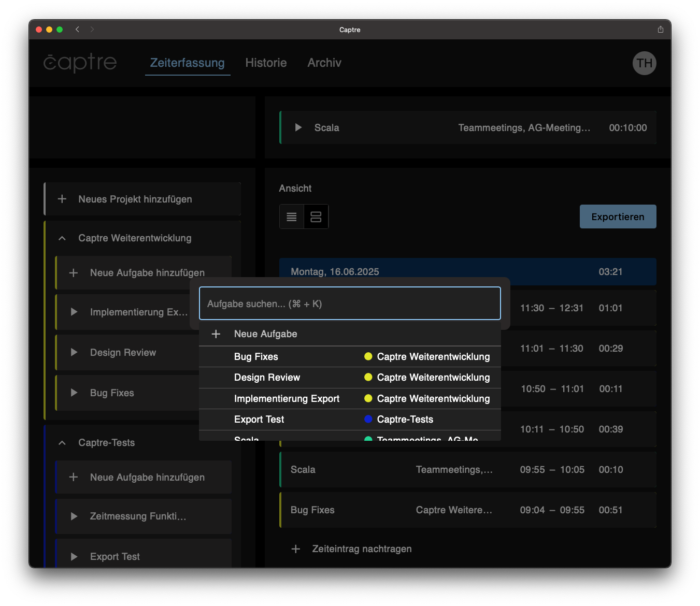The width and height of the screenshot is (700, 606).
Task: Select Neue Aufgabe in search popup
Action: tap(350, 334)
